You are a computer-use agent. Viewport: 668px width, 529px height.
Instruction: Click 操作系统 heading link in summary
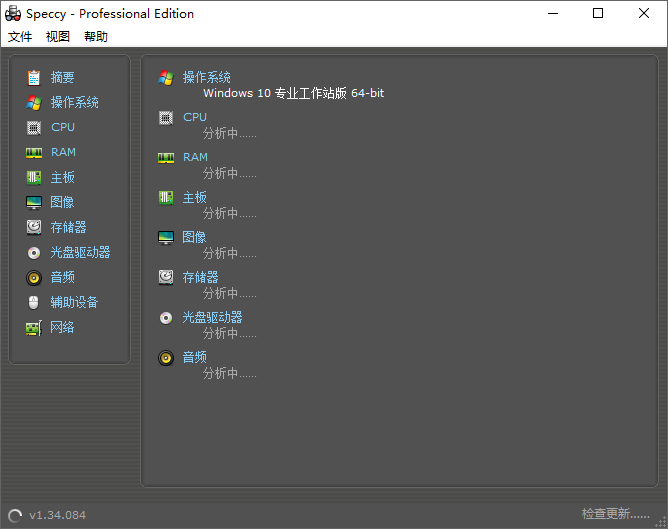tap(207, 77)
